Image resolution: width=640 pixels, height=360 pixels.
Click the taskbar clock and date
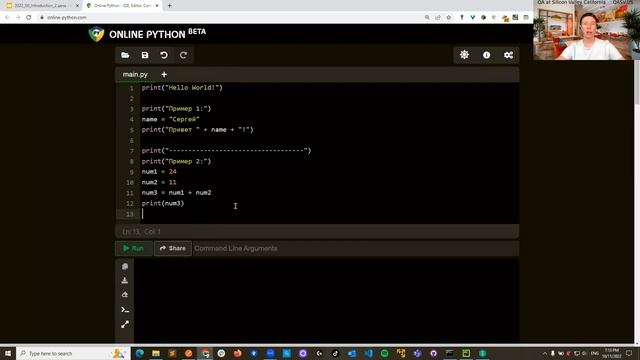pyautogui.click(x=611, y=353)
